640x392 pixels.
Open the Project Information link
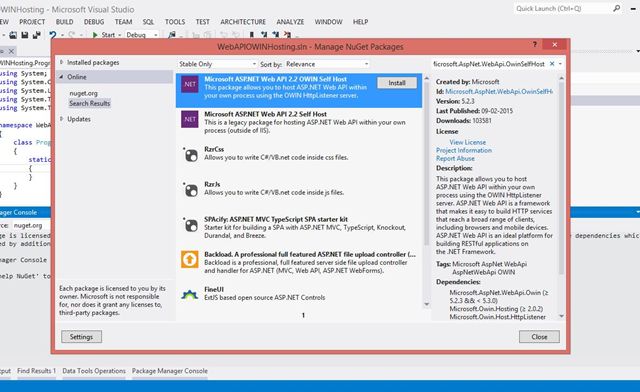[x=464, y=150]
